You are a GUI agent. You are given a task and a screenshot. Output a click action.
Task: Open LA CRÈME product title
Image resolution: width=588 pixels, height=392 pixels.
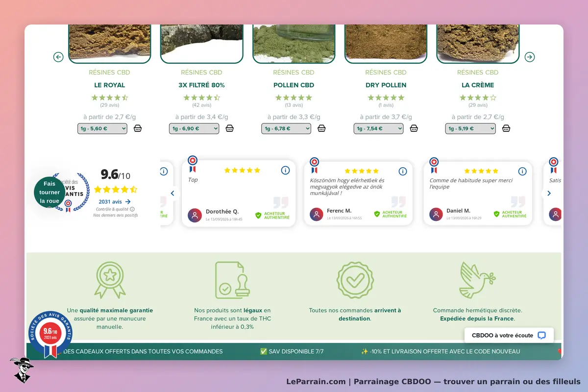click(478, 85)
